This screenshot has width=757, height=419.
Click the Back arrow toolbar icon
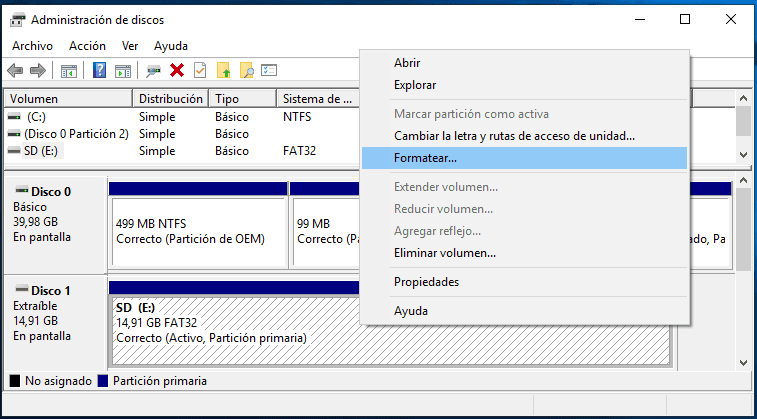click(x=15, y=71)
